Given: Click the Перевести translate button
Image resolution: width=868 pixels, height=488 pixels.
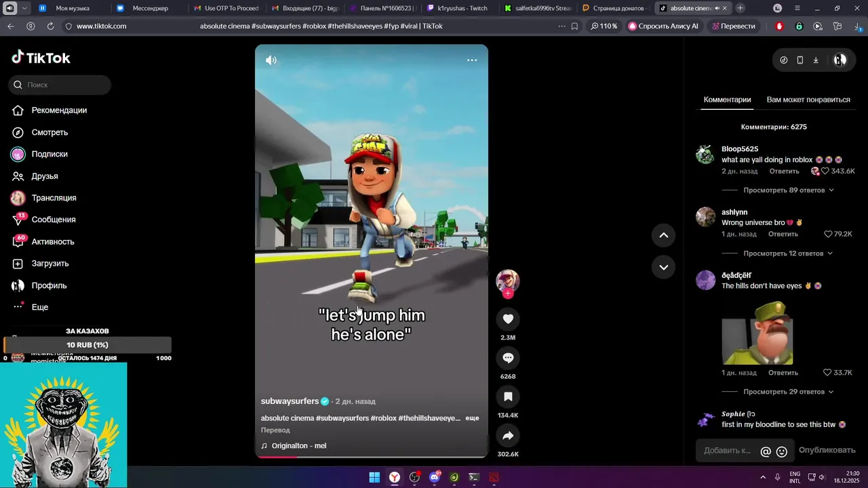Looking at the screenshot, I should (734, 26).
